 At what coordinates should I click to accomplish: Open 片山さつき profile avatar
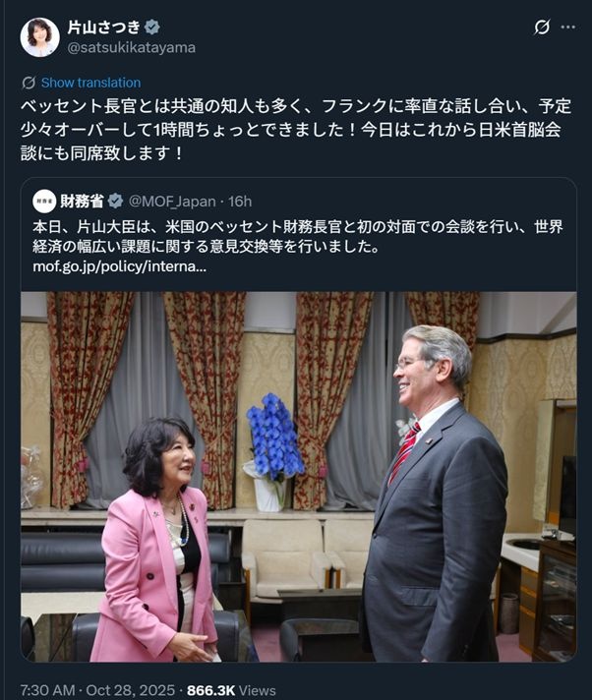[39, 37]
